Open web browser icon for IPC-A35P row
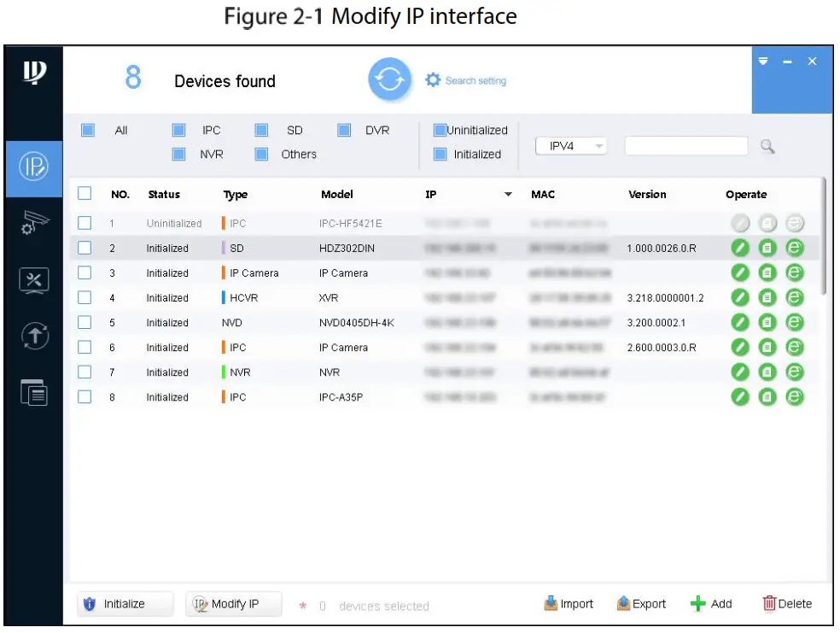 coord(795,396)
